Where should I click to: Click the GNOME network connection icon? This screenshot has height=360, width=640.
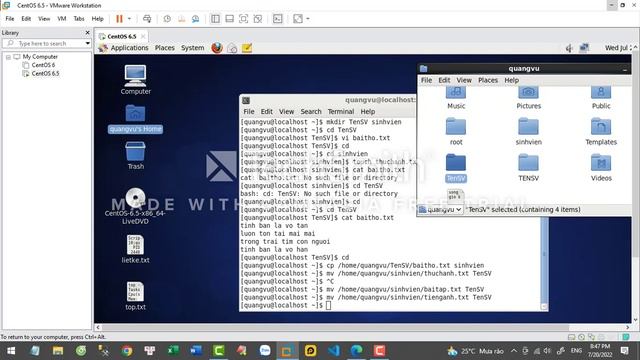point(584,48)
